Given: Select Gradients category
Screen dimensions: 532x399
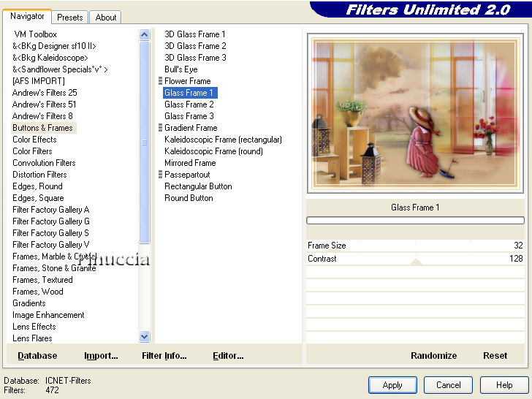Looking at the screenshot, I should (x=29, y=303).
